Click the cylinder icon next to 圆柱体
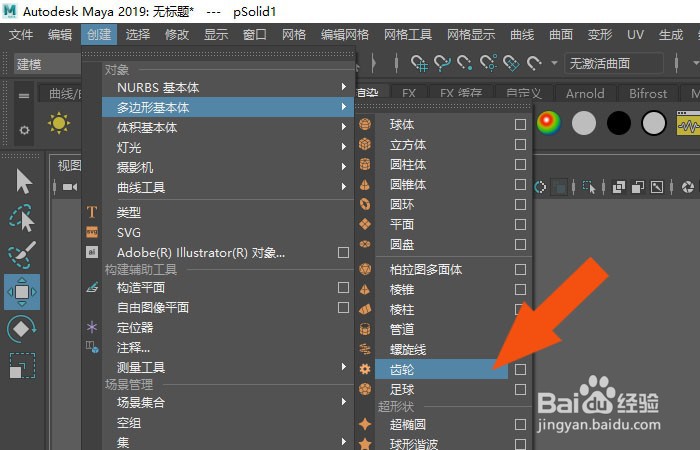The width and height of the screenshot is (700, 450). (x=365, y=164)
